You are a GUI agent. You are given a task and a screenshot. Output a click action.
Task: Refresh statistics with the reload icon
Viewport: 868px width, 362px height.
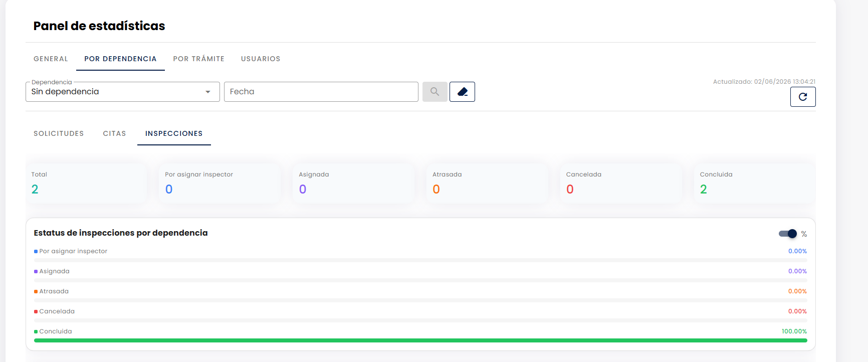point(803,97)
